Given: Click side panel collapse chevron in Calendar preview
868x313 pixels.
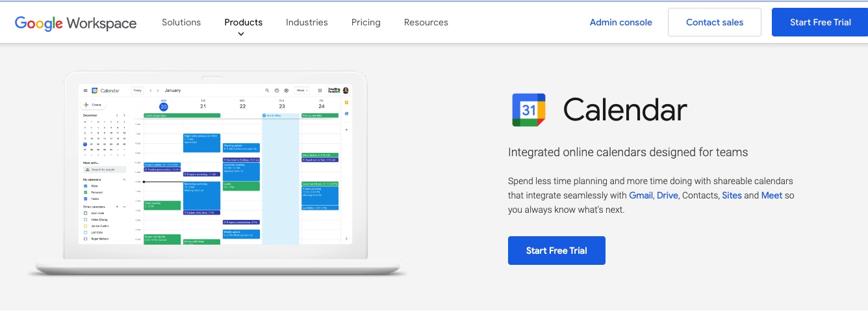Looking at the screenshot, I should click(346, 239).
